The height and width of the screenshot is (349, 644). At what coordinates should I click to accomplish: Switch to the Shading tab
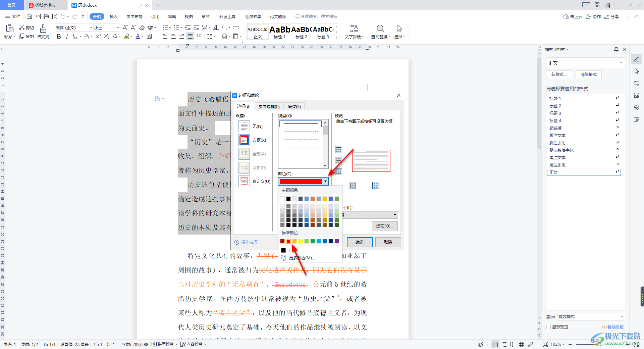click(x=294, y=106)
